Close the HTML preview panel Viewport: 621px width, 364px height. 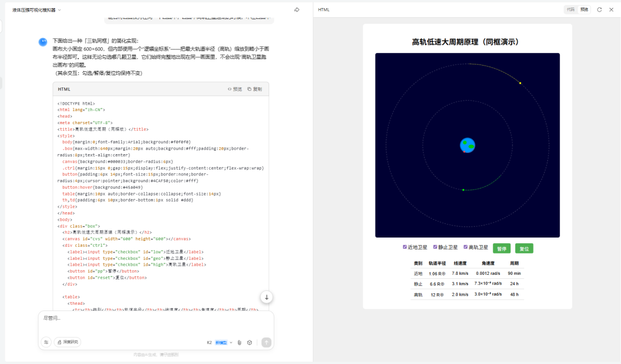click(611, 10)
